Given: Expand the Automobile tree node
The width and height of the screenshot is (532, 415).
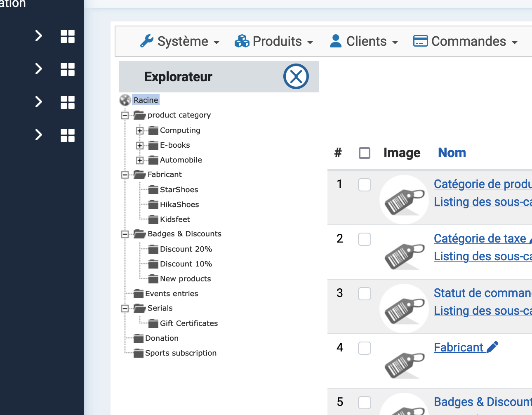Looking at the screenshot, I should (140, 160).
